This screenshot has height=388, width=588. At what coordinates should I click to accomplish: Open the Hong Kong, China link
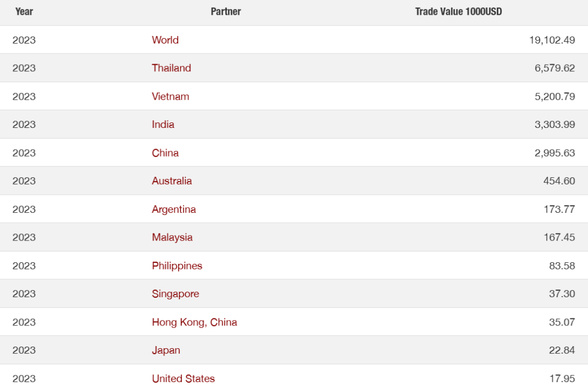point(194,322)
